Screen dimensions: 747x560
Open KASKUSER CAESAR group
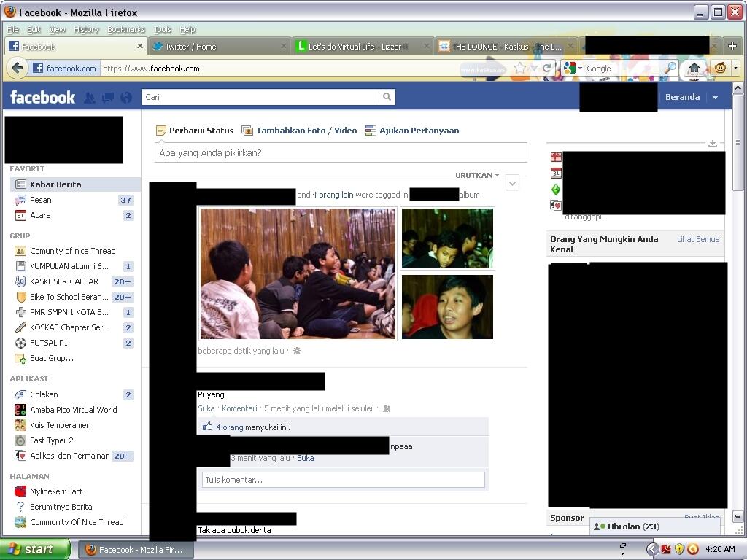click(75, 281)
